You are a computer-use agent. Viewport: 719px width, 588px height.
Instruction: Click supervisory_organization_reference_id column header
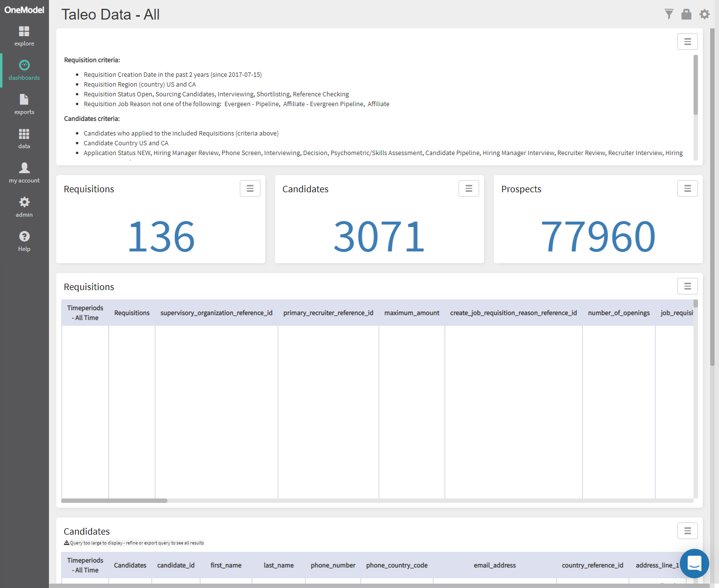click(x=216, y=313)
